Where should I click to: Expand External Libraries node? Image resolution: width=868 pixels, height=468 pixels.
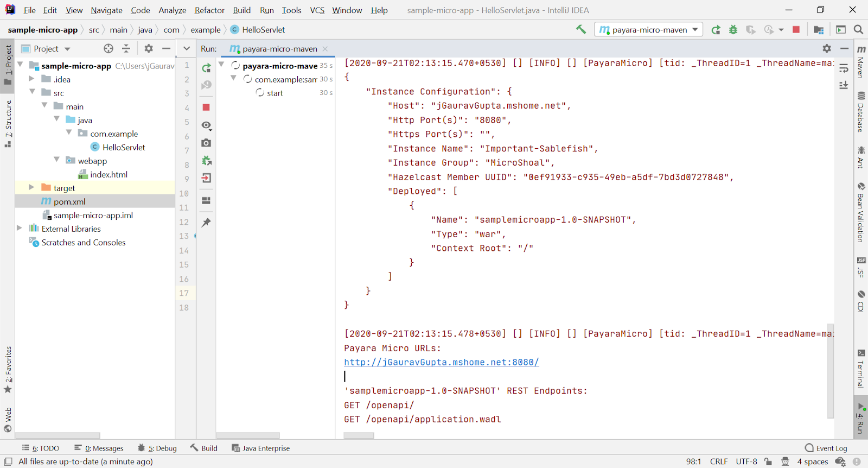20,228
